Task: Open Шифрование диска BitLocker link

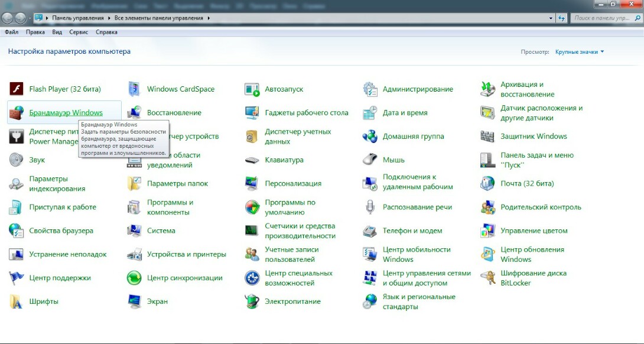Action: tap(534, 278)
